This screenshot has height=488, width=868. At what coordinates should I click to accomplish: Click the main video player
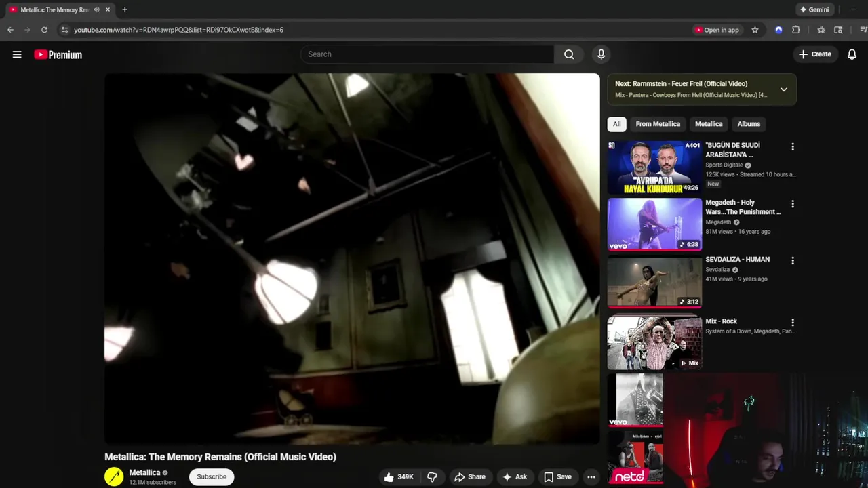pyautogui.click(x=352, y=259)
